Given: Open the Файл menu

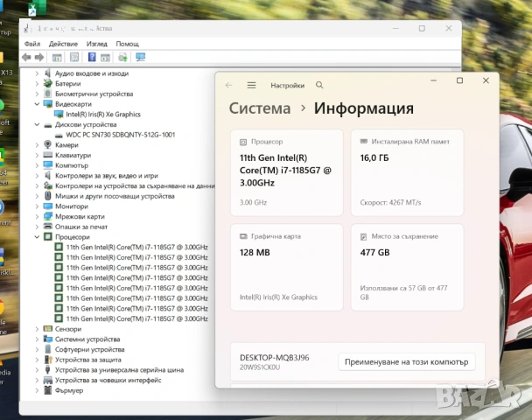Looking at the screenshot, I should (32, 44).
